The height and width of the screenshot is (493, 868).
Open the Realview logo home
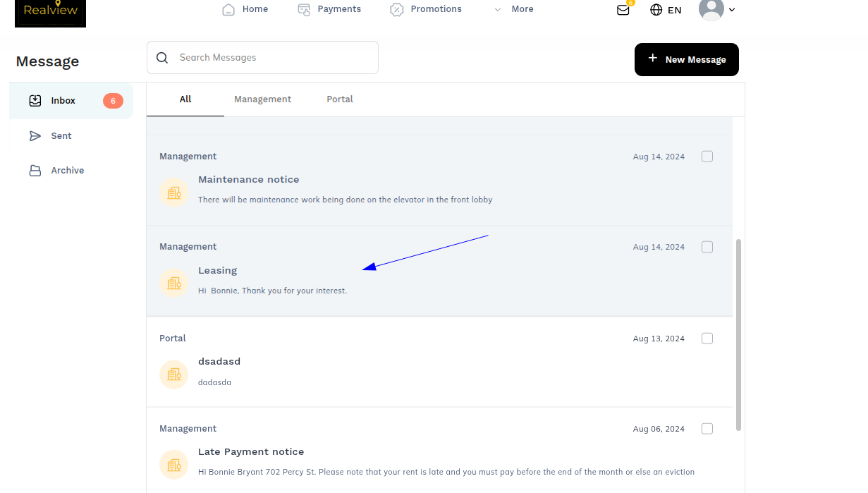50,13
